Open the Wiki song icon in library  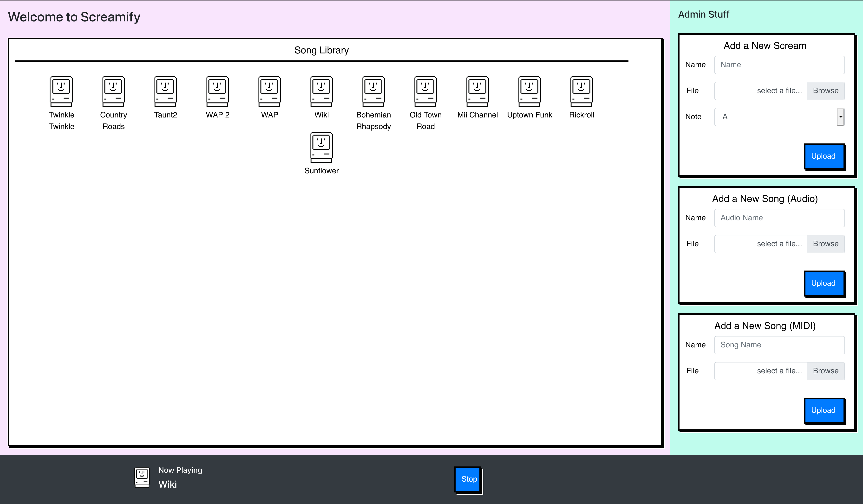(321, 91)
